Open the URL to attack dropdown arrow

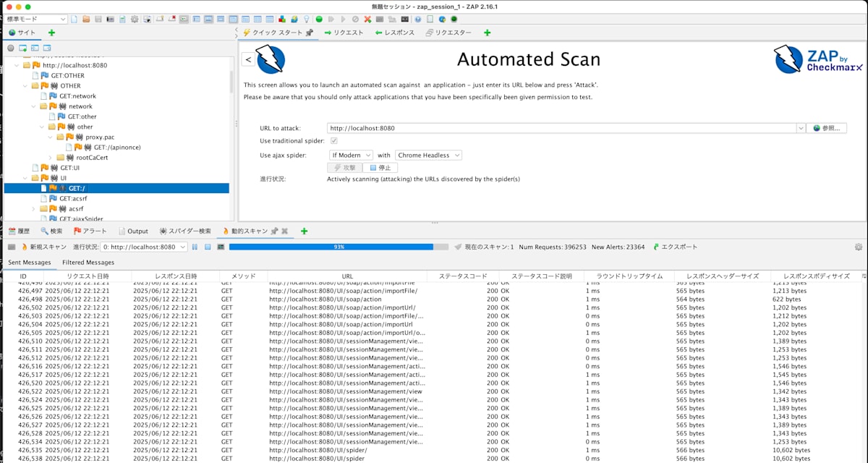[801, 128]
